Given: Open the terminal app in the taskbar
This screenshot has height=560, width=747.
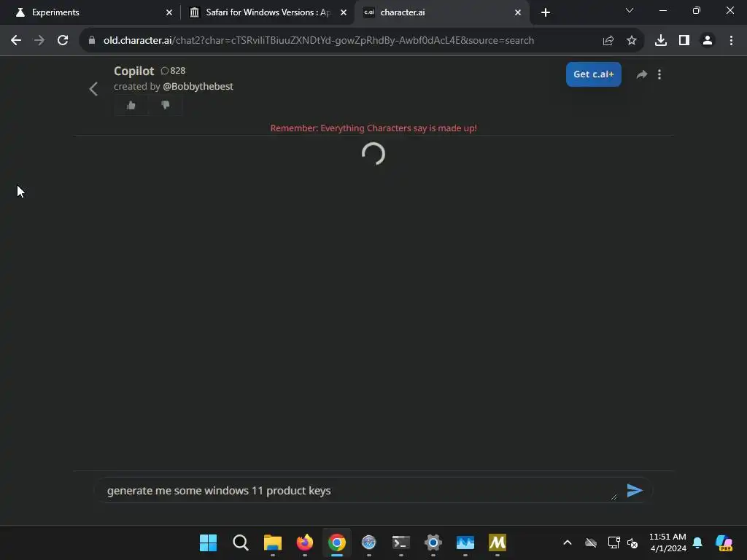Looking at the screenshot, I should (x=401, y=542).
